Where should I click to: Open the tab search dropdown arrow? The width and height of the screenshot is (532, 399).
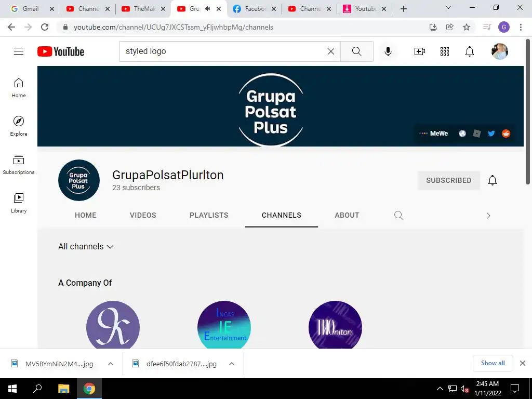pyautogui.click(x=448, y=7)
